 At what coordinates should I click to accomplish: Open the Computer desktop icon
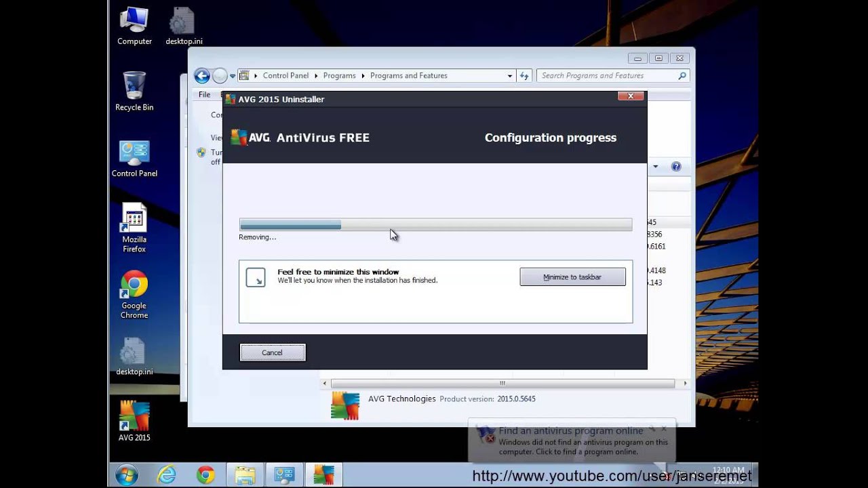point(134,26)
